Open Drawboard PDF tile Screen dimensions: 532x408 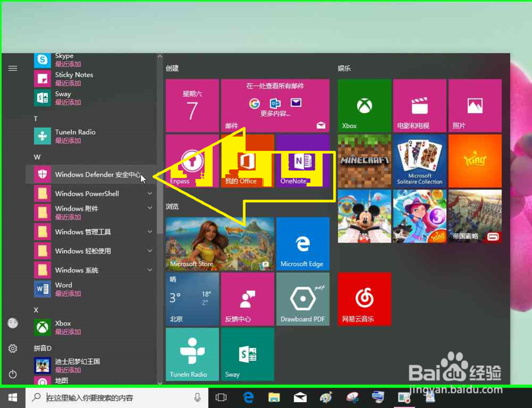coord(303,299)
